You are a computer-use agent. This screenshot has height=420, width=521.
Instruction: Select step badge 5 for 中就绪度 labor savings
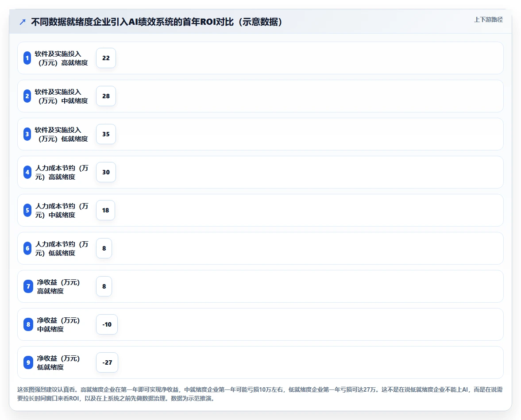27,210
